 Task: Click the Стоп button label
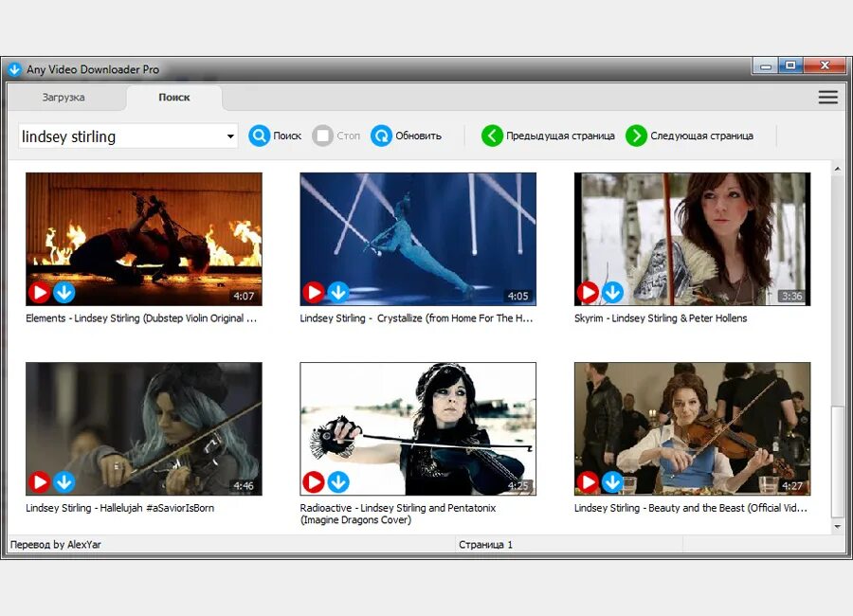pyautogui.click(x=348, y=136)
